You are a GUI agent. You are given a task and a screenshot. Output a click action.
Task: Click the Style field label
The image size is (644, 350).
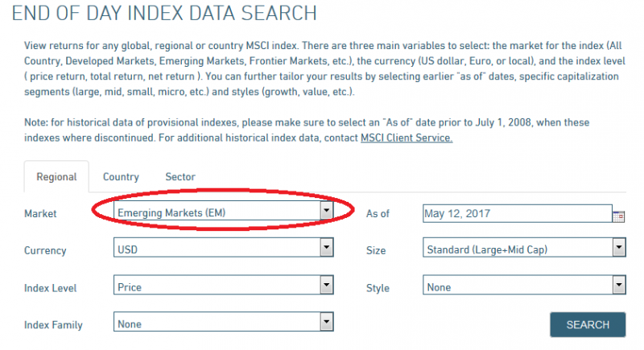[x=378, y=288]
